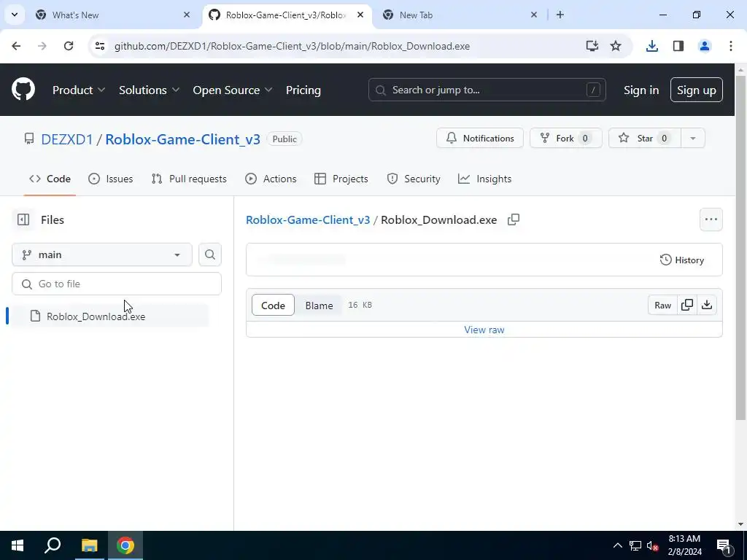Viewport: 747px width, 560px height.
Task: Bookmark this page with star icon
Action: [x=616, y=46]
